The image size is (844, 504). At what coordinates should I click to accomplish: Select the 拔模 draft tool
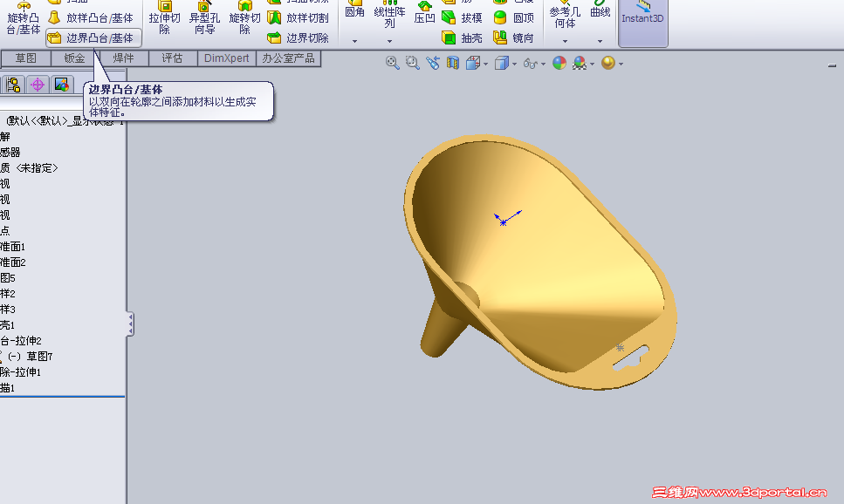pos(462,17)
